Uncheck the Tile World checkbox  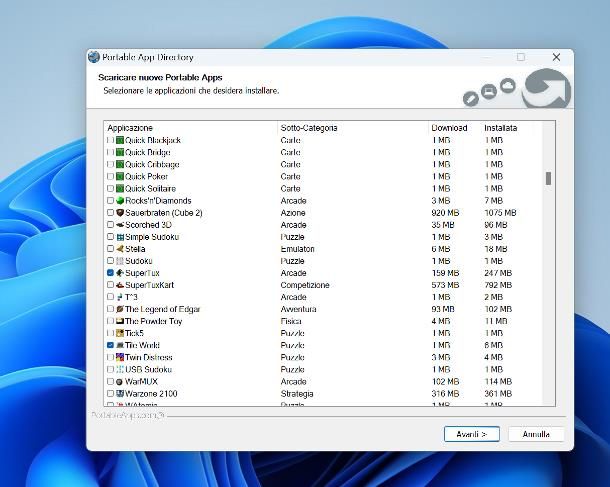tap(110, 345)
